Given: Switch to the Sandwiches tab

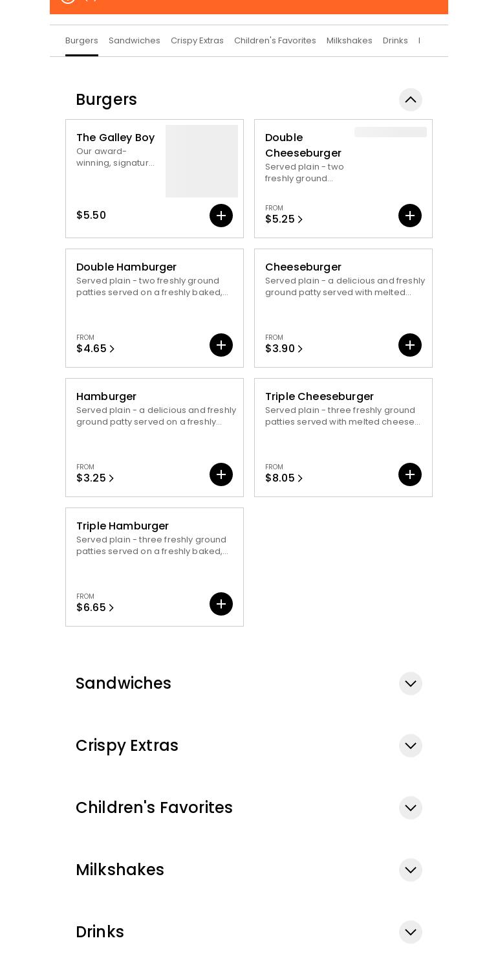Looking at the screenshot, I should click(135, 41).
